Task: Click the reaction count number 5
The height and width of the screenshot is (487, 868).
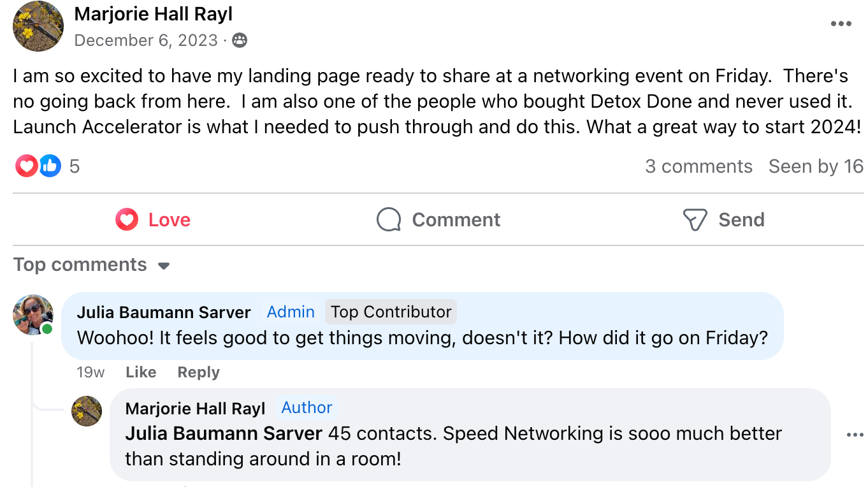Action: pos(75,166)
